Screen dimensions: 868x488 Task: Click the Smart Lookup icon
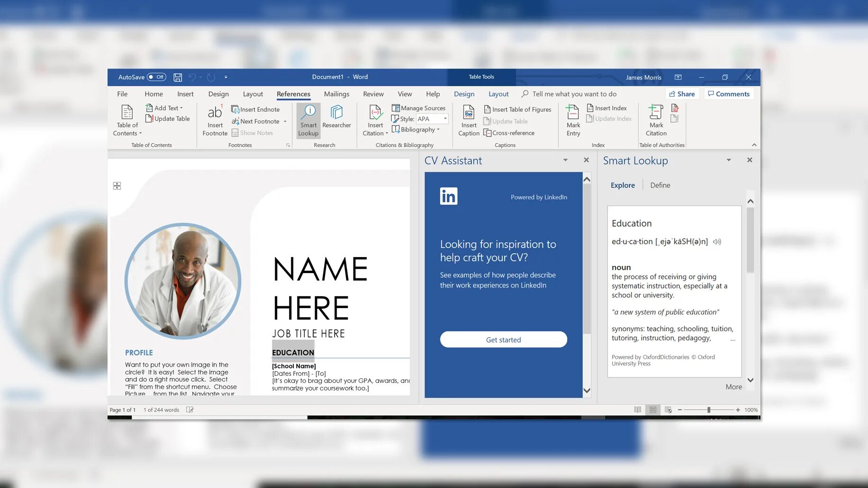pos(308,121)
